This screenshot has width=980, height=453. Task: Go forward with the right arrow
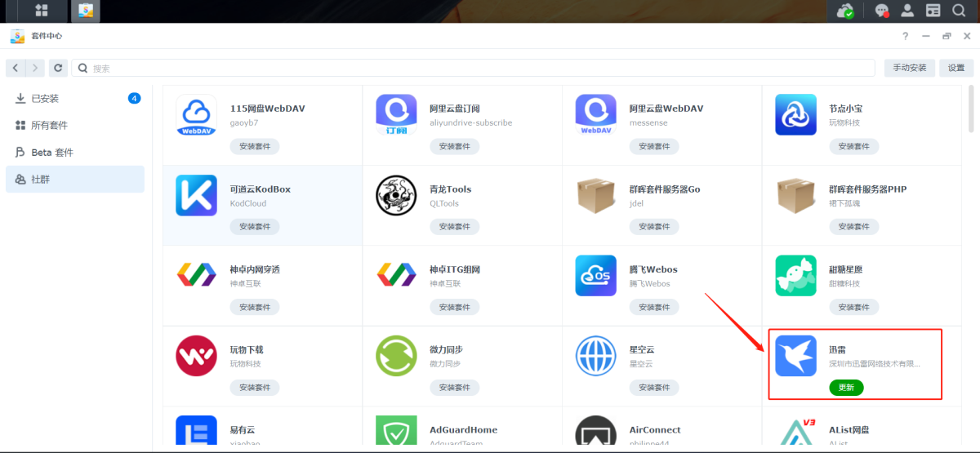(35, 68)
